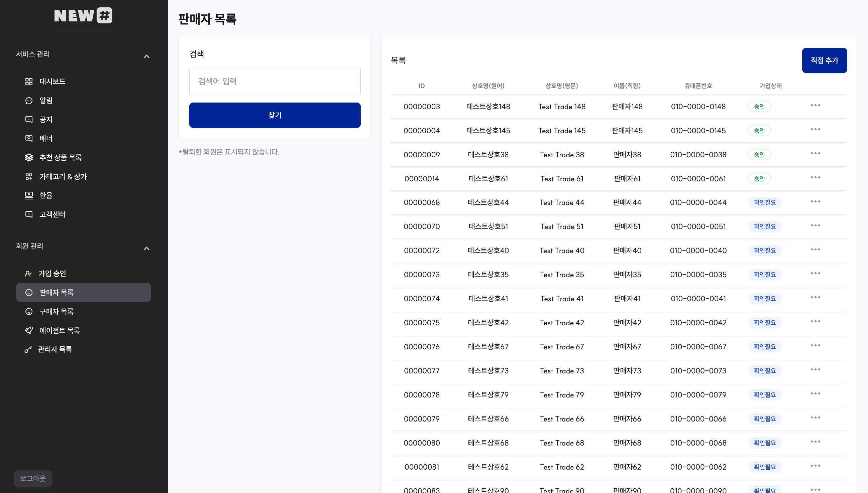This screenshot has width=868, height=493.
Task: Click 확인필요 status badge for 00000070
Action: click(x=764, y=226)
